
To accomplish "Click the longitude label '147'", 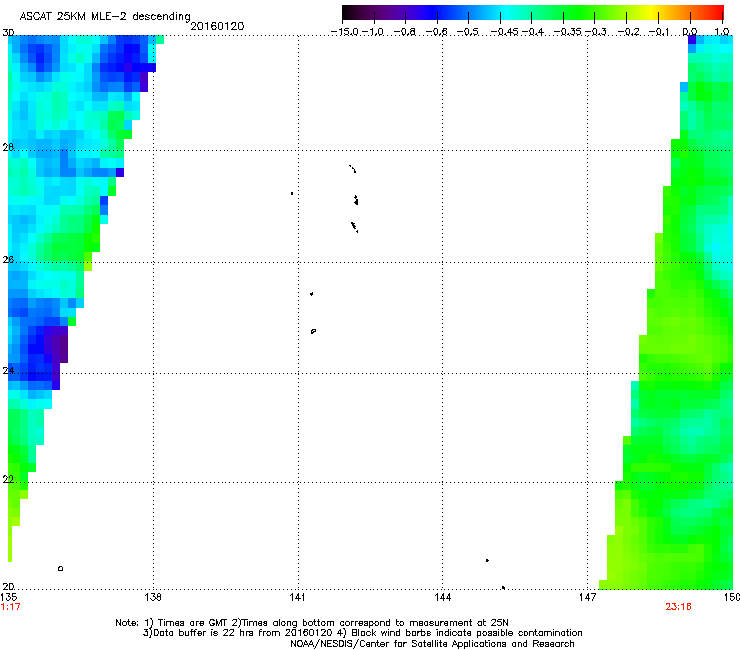I will coord(587,597).
